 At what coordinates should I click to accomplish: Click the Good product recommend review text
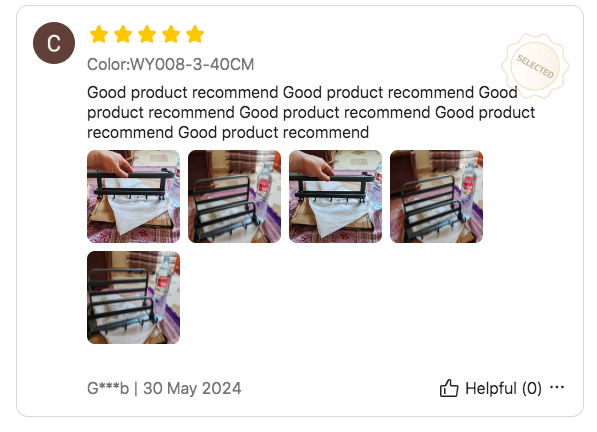(x=311, y=113)
